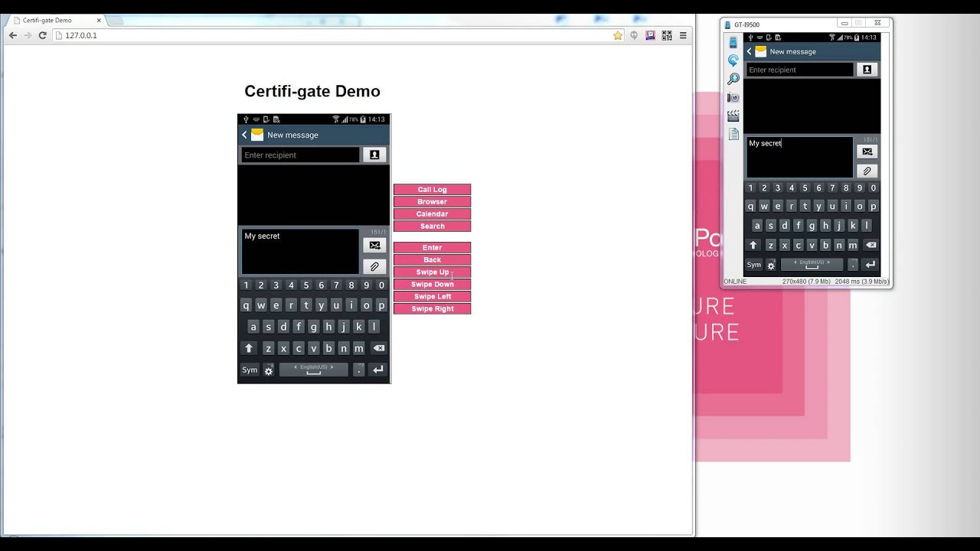
Task: Click magnifier zoom icon in GT-I9500 sidebar
Action: 733,79
